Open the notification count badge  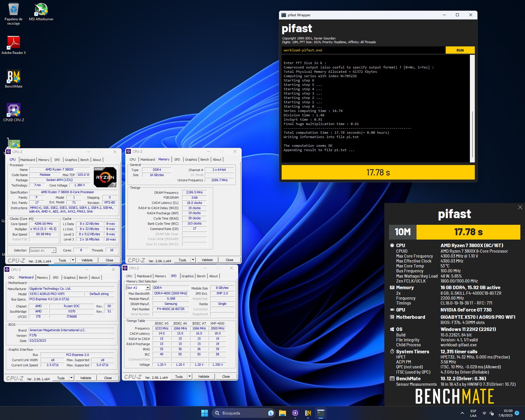(517, 413)
